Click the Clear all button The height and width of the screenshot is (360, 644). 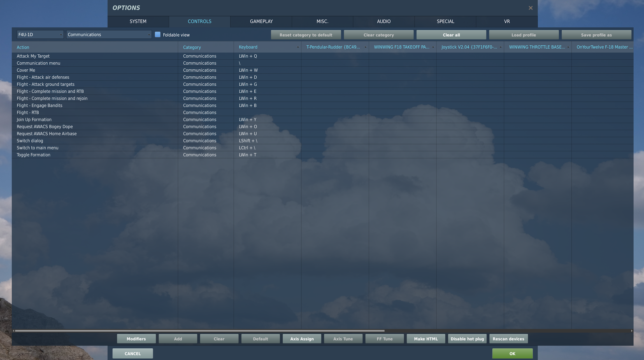tap(451, 35)
